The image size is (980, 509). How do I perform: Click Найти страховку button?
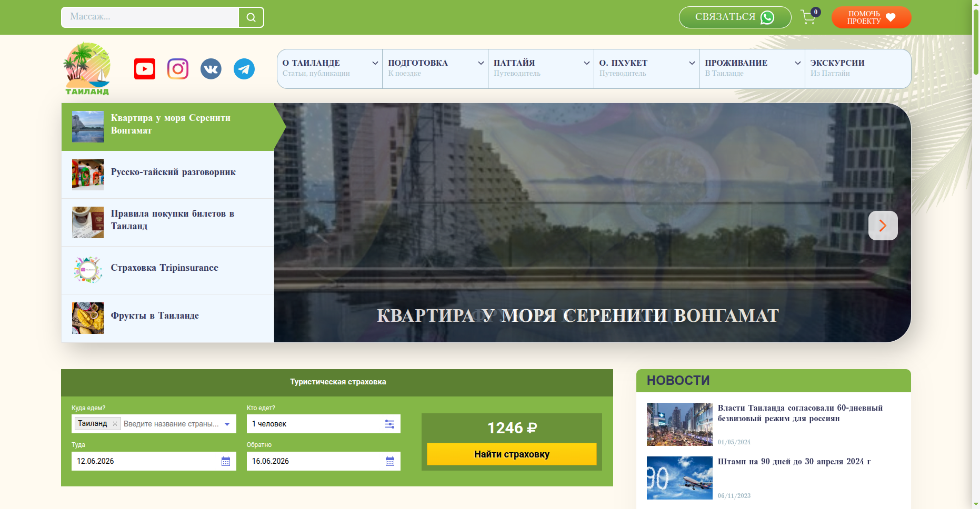(512, 454)
